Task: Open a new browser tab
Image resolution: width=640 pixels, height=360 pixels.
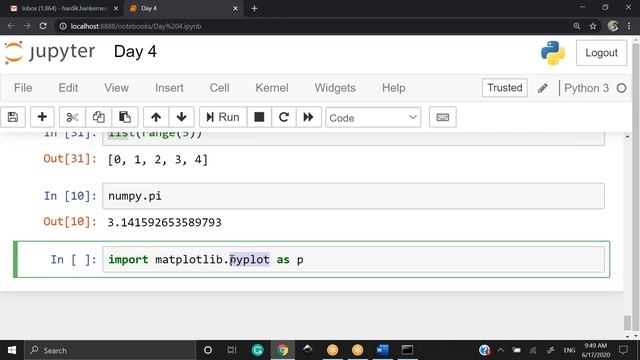Action: pos(254,8)
